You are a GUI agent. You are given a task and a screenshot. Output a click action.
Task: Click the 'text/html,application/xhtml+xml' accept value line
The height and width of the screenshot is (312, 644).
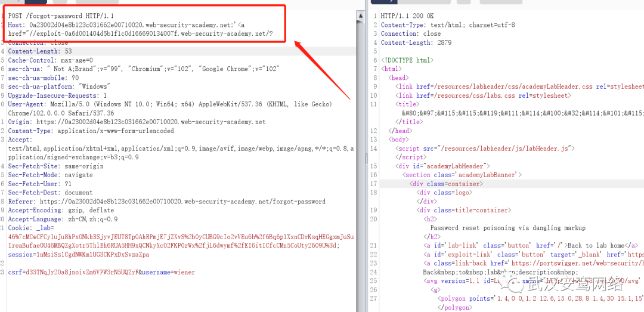[x=181, y=149]
